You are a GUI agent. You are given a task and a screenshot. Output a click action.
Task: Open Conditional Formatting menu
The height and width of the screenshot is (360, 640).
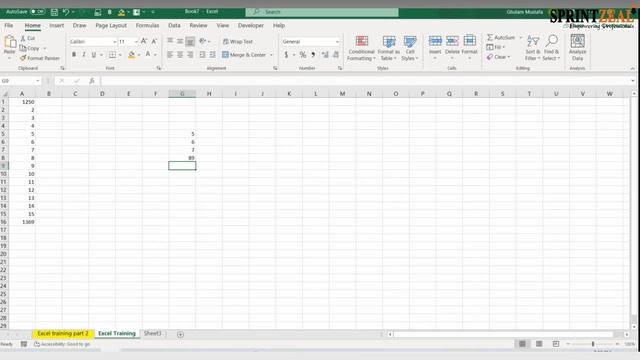[x=361, y=48]
